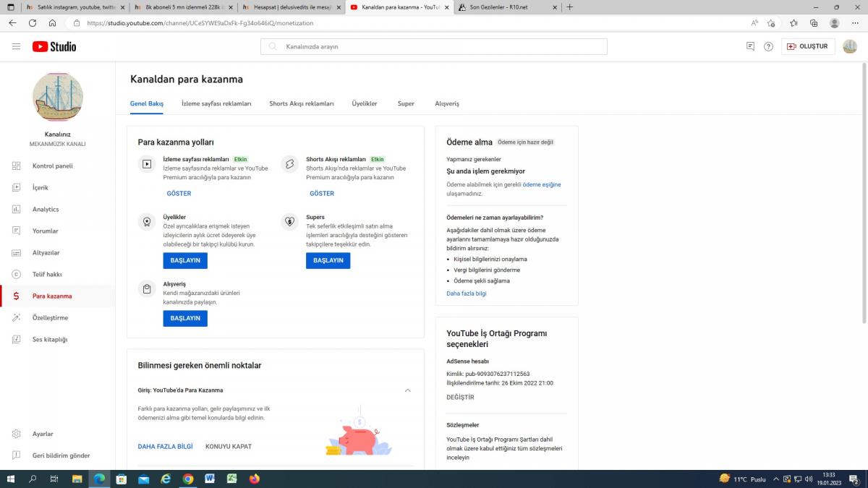Image resolution: width=868 pixels, height=488 pixels.
Task: Click the YouTube Studio logo
Action: pos(54,46)
